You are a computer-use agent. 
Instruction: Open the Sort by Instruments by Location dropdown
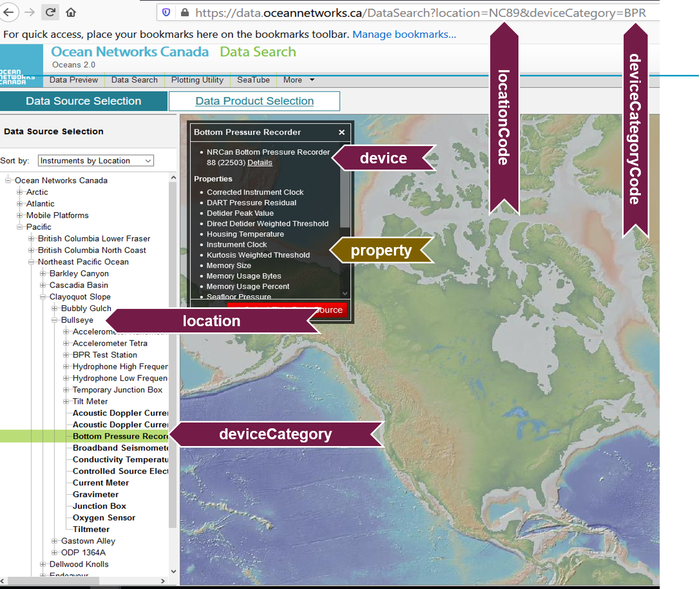(96, 161)
